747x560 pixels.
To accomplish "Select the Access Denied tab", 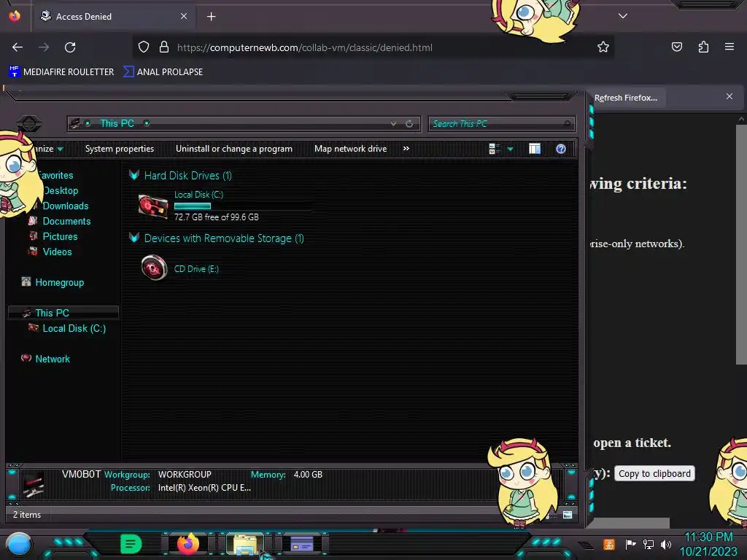I will tap(115, 17).
